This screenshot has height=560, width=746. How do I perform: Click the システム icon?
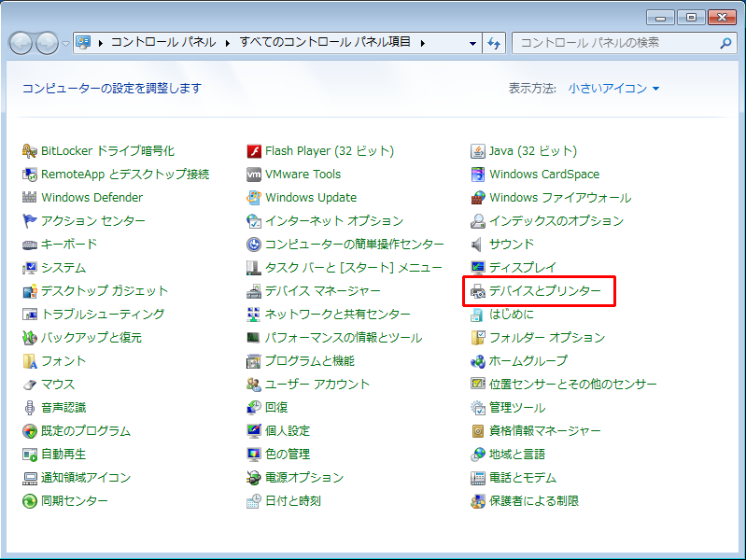[x=30, y=268]
